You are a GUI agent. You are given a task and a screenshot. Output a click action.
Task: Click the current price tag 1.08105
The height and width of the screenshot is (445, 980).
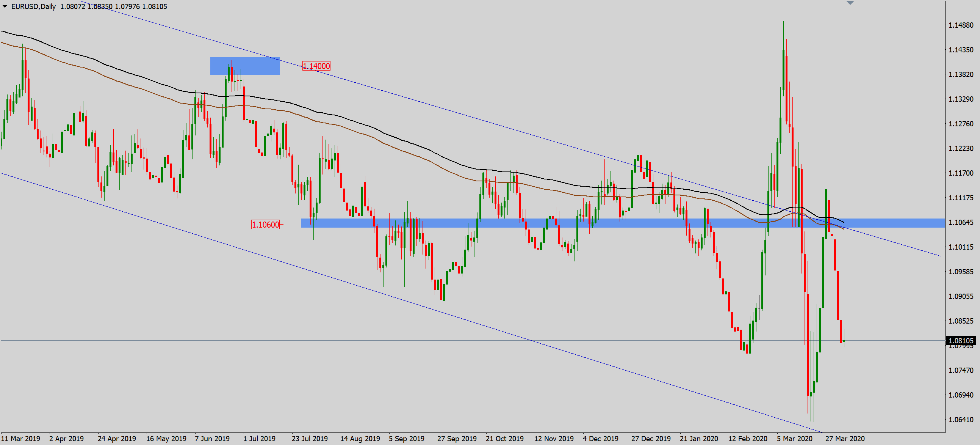961,341
